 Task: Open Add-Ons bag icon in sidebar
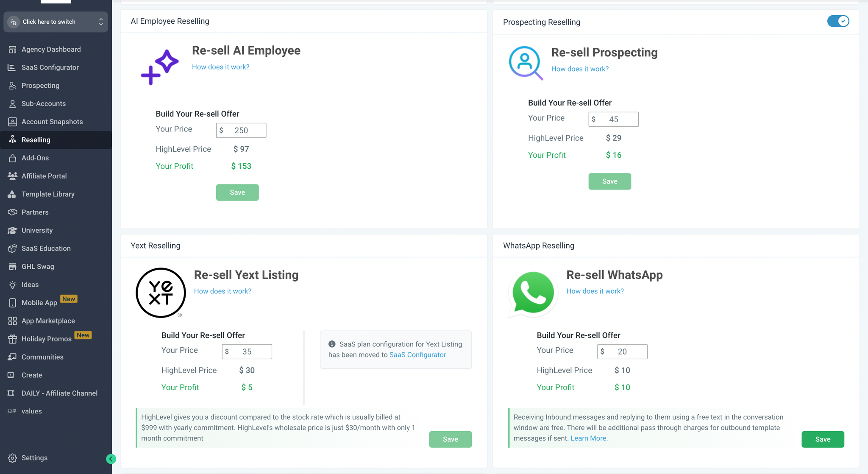tap(12, 158)
